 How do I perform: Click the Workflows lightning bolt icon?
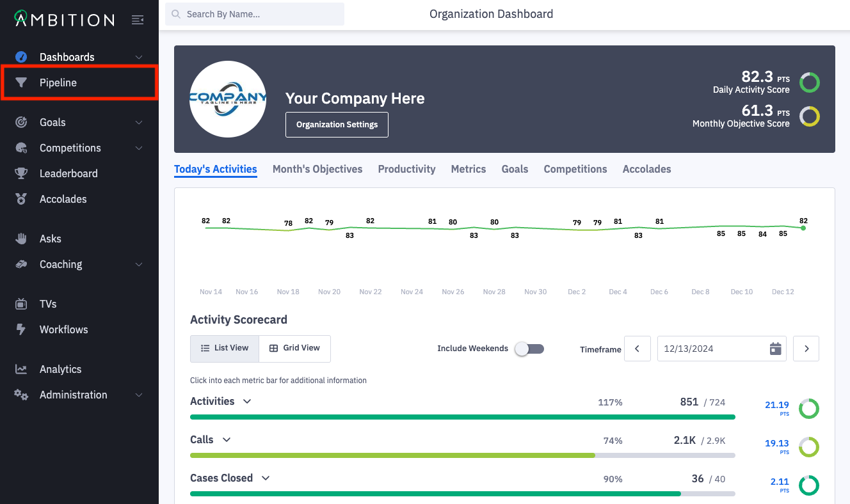tap(21, 329)
